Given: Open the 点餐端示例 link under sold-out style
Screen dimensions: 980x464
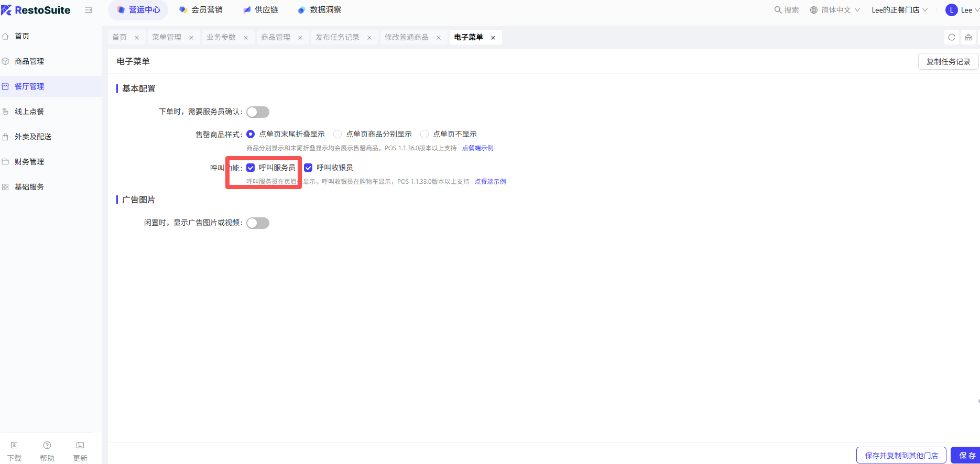Looking at the screenshot, I should [477, 148].
